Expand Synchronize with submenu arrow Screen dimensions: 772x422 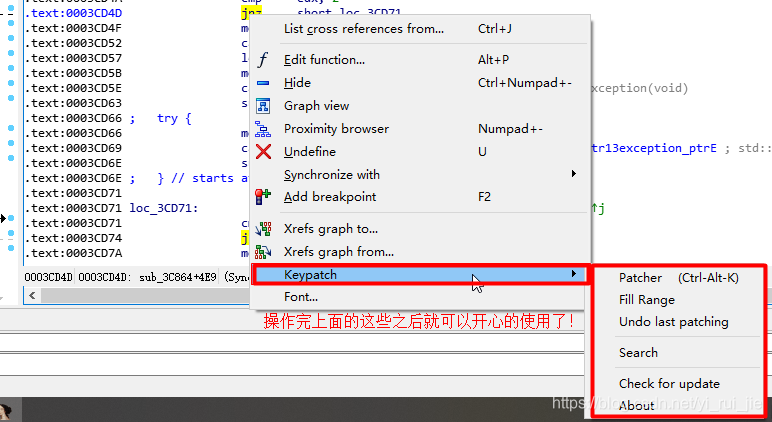574,174
